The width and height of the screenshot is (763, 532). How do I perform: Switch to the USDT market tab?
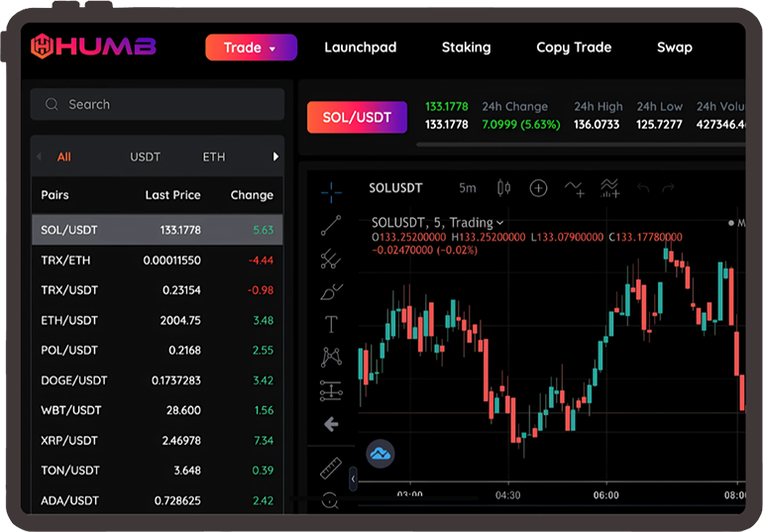tap(145, 157)
